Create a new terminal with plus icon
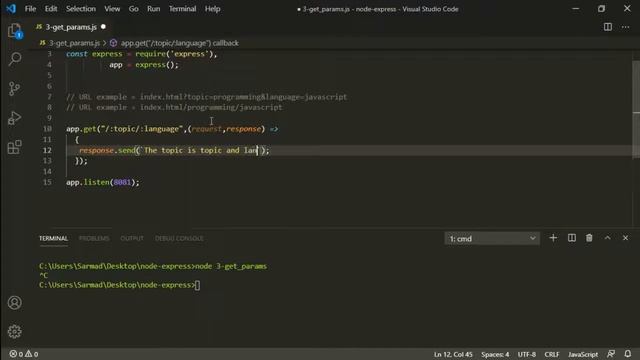 (553, 238)
